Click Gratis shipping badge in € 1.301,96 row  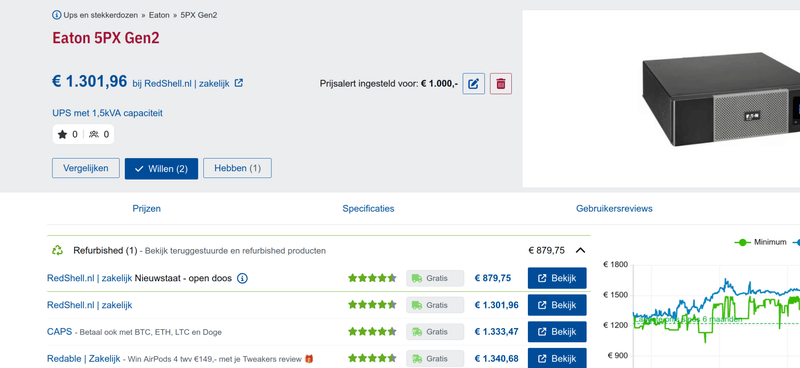pyautogui.click(x=435, y=305)
